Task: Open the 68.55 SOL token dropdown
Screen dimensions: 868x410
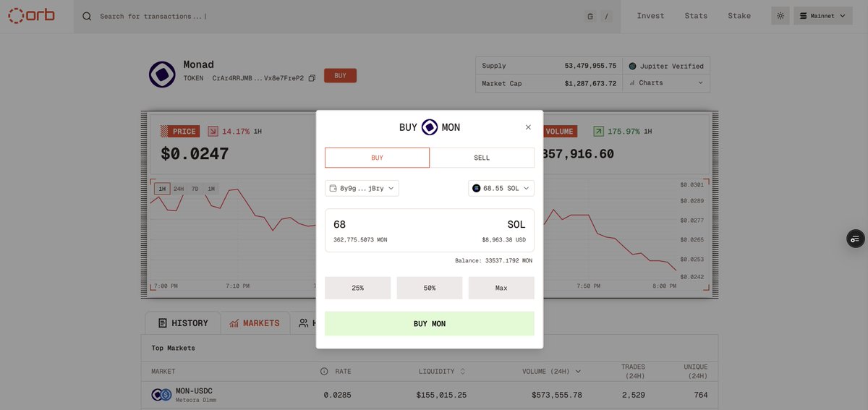Action: [x=501, y=188]
